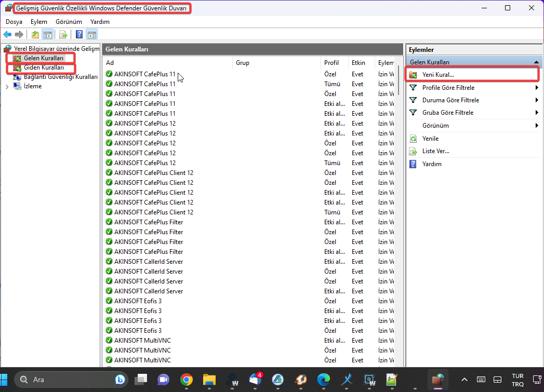The width and height of the screenshot is (544, 392).
Task: Select Giden Kuralları in the tree
Action: [x=44, y=67]
